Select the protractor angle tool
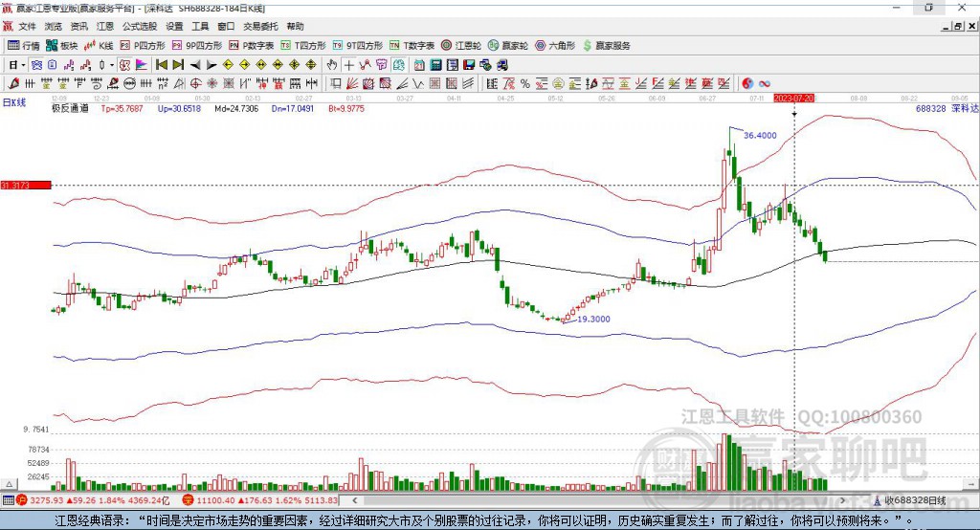The image size is (980, 530). coord(179,84)
